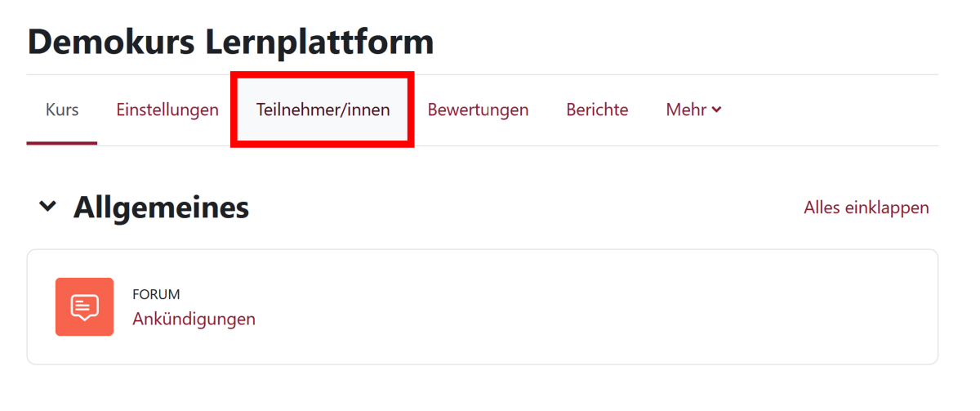Go to the Bewertungen tab

click(478, 109)
